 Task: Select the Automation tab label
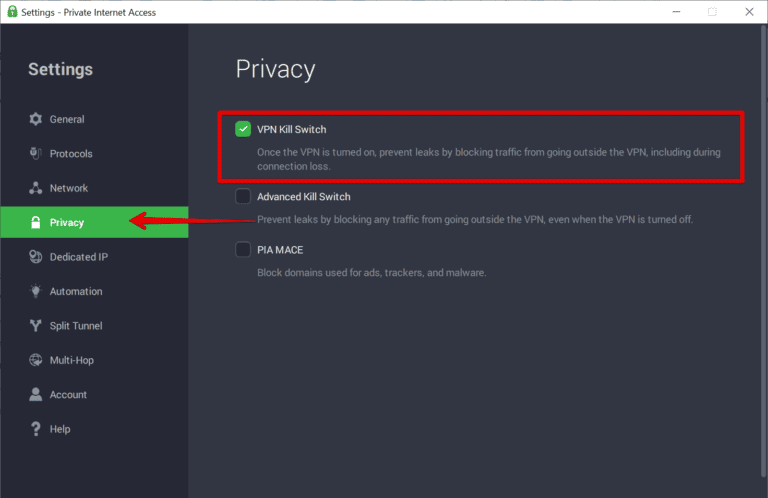click(76, 291)
